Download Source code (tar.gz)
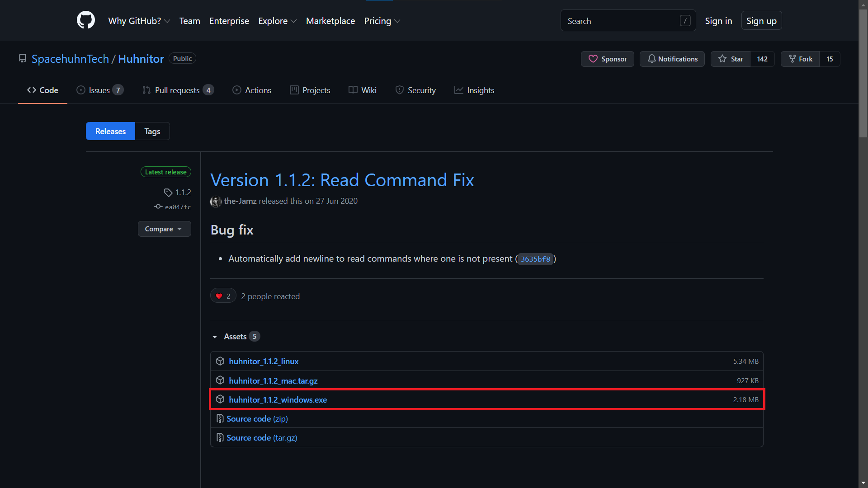 point(262,438)
